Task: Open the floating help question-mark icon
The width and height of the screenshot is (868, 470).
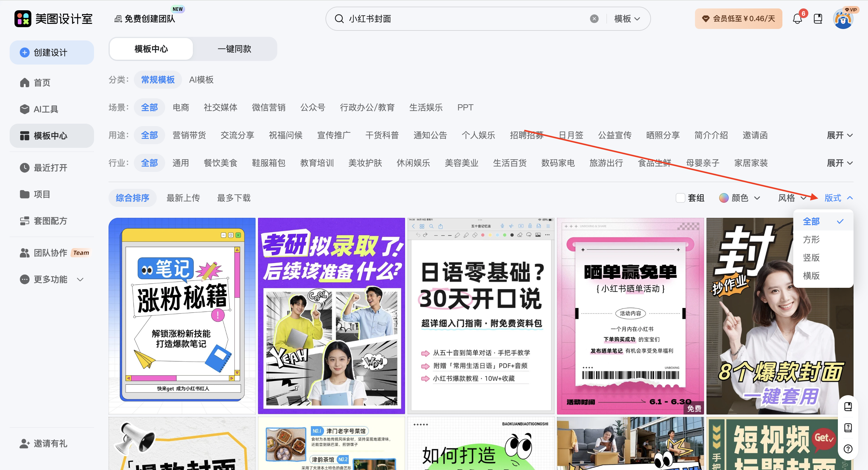Action: [x=848, y=449]
